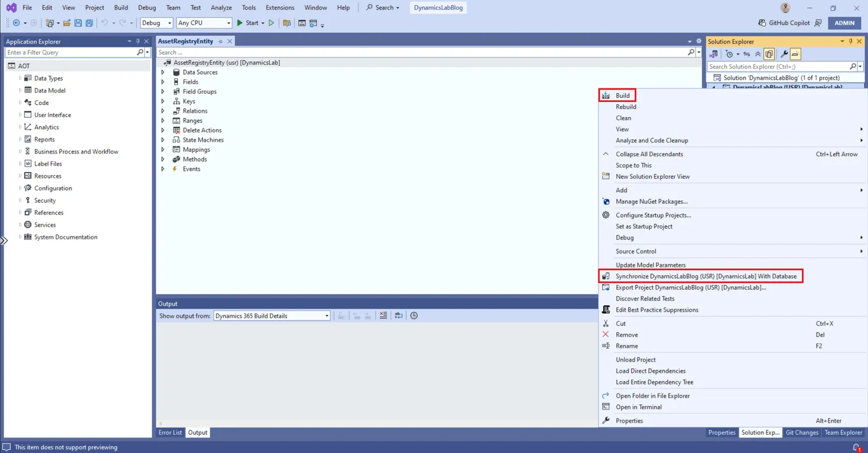Open the Any CPU platform dropdown
Screen dimensions: 868x453
(x=204, y=23)
